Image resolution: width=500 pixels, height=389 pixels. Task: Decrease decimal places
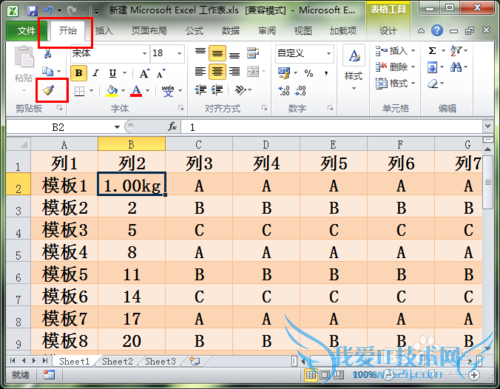pos(300,91)
